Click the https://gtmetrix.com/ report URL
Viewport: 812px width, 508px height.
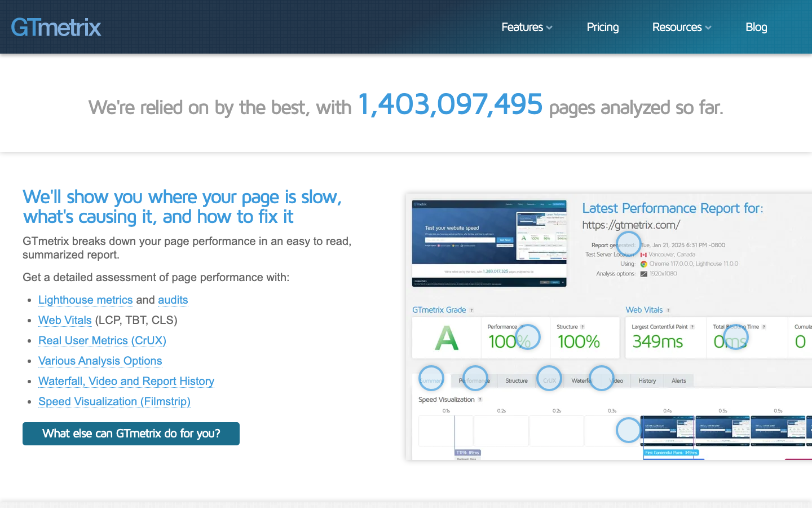(631, 225)
